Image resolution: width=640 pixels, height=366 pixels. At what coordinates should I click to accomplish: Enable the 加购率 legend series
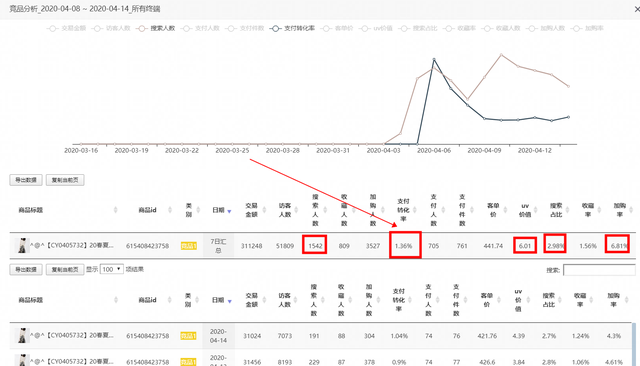point(587,28)
